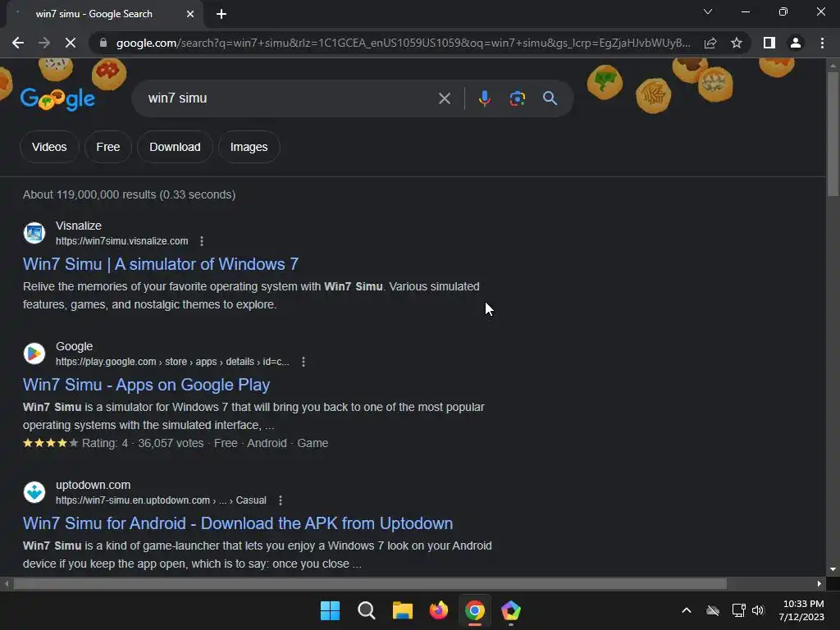Click Visnalize site favicon

point(34,233)
